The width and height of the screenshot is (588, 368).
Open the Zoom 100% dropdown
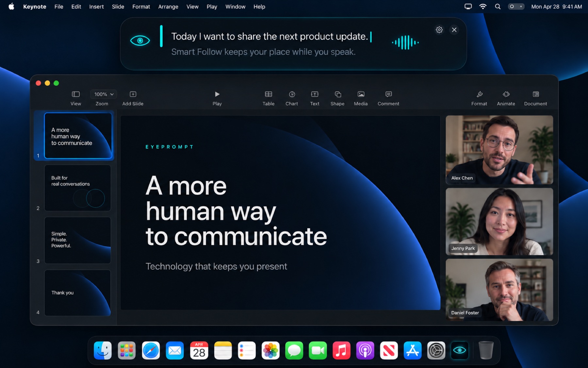pyautogui.click(x=103, y=94)
